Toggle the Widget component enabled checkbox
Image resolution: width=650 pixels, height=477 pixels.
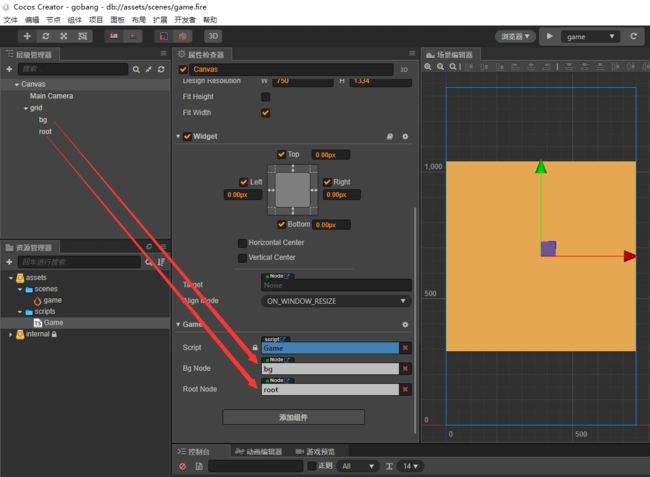coord(187,136)
